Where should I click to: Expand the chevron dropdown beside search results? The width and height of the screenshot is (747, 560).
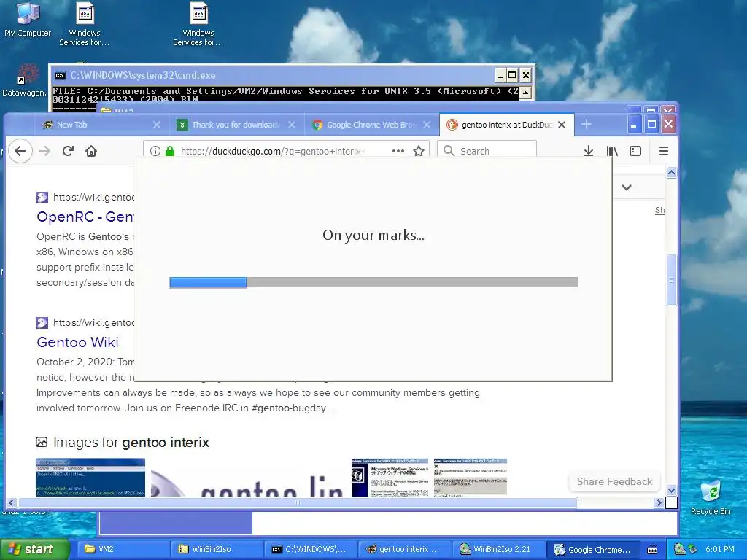point(627,187)
